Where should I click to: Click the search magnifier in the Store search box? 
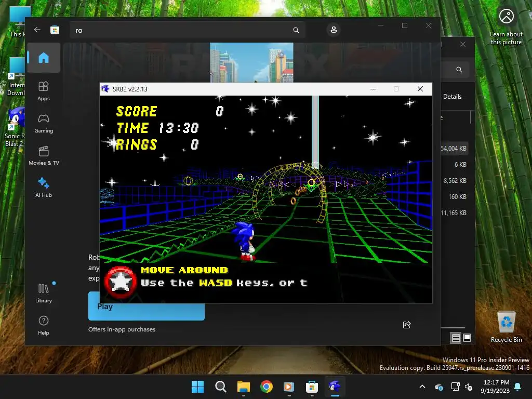coord(296,30)
